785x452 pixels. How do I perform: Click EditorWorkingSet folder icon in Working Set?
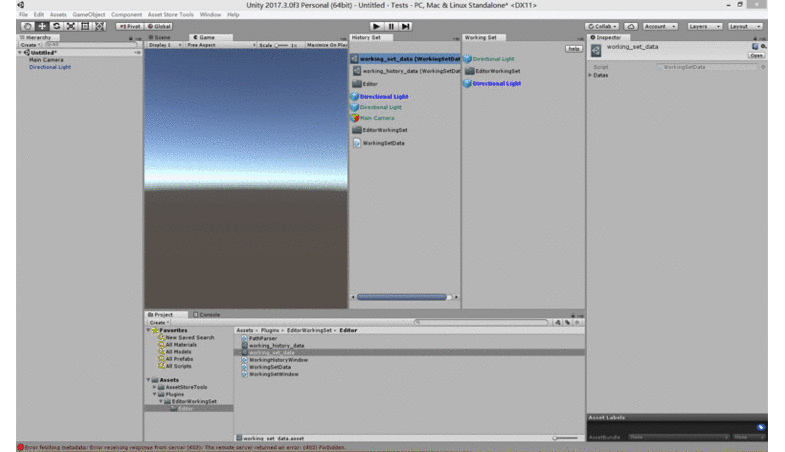tap(470, 71)
